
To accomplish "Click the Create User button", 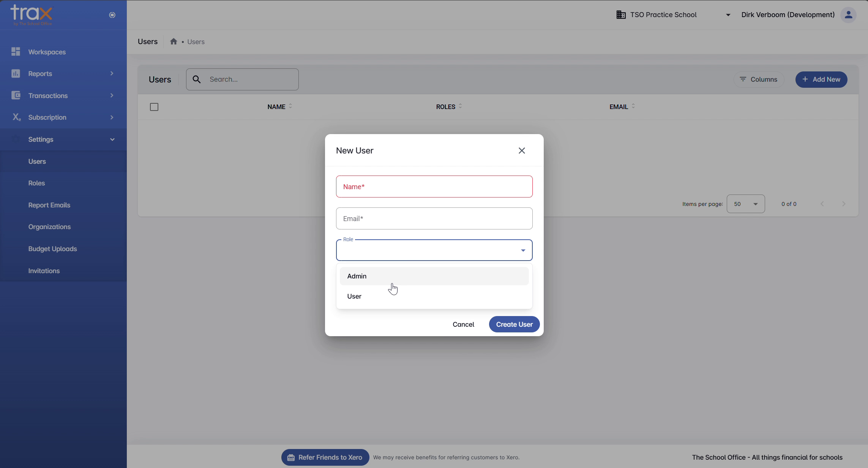I will 514,324.
